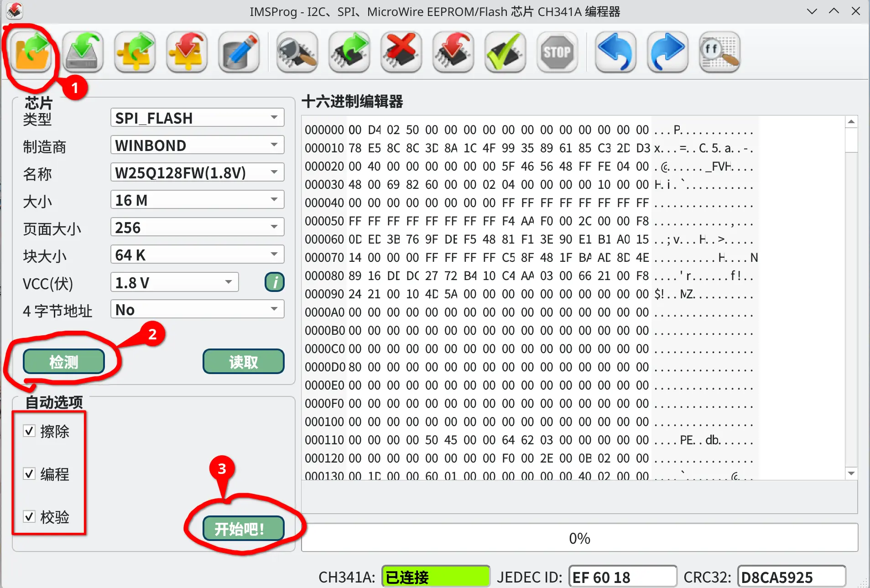The height and width of the screenshot is (588, 870).
Task: Detect chip with the magnifier chip icon
Action: [x=297, y=52]
